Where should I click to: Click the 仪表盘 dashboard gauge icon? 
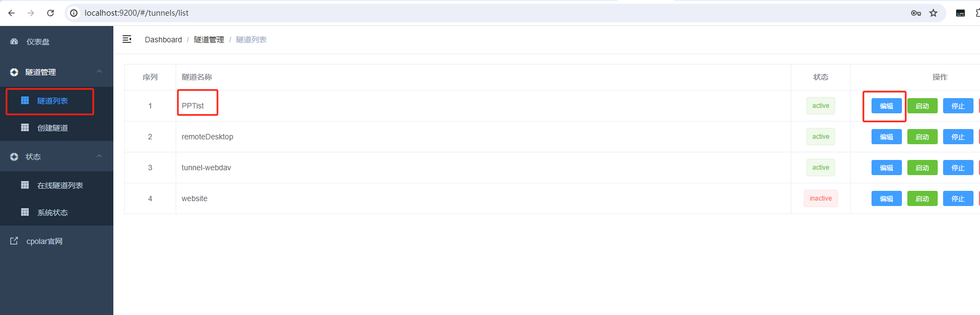15,42
